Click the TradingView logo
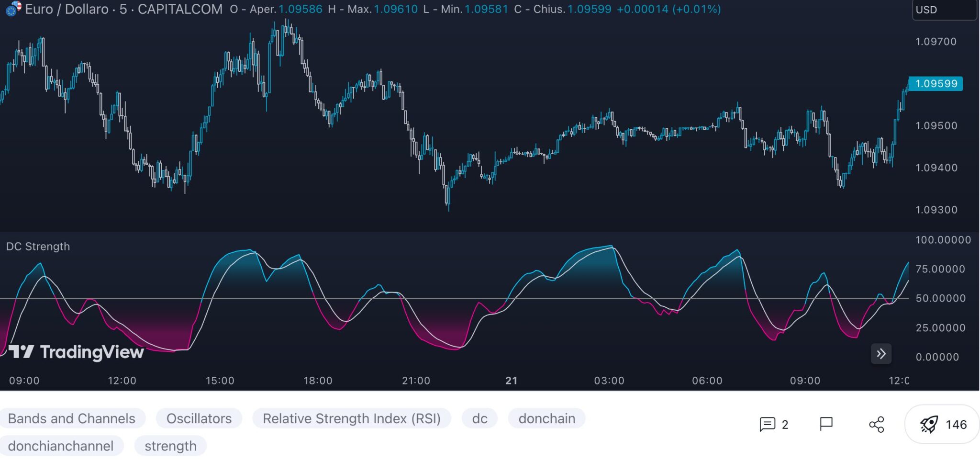 (x=77, y=352)
